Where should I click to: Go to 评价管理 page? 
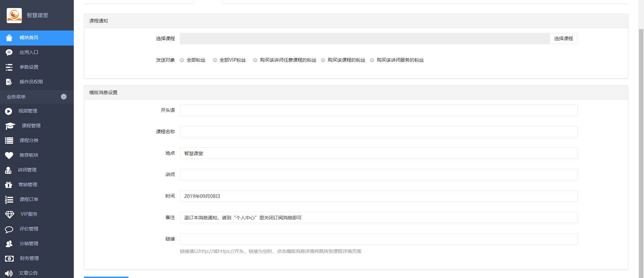click(37, 229)
